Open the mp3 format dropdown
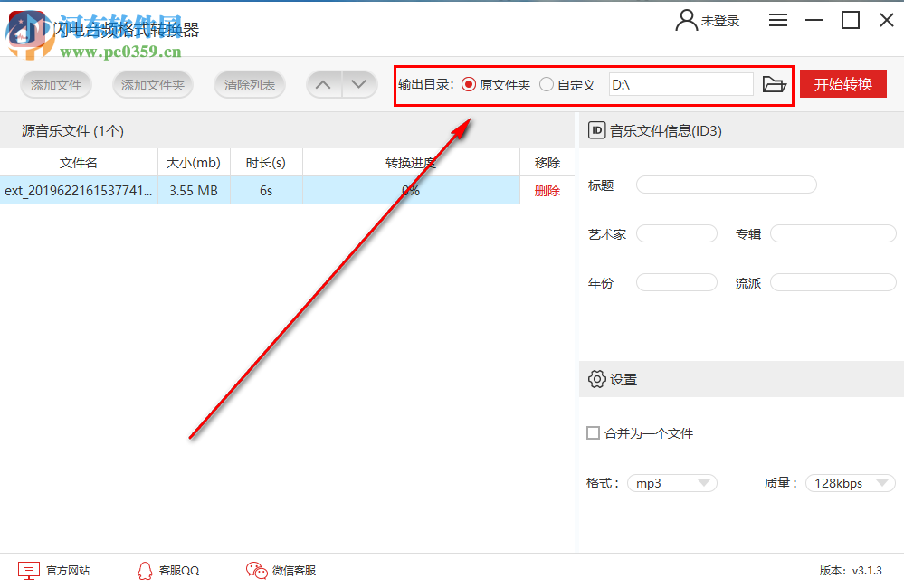904x588 pixels. coord(671,482)
